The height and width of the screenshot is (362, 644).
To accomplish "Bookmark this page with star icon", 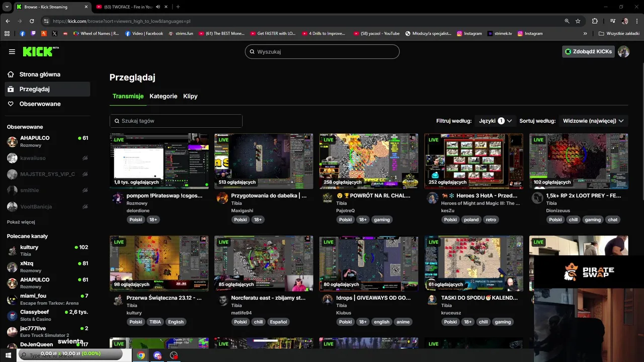I will coord(578,21).
